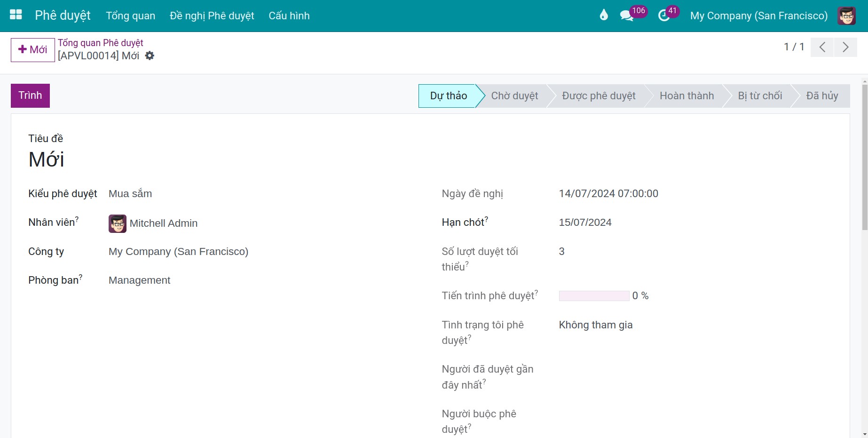
Task: Select the Chờ duyệt status stage
Action: point(514,96)
